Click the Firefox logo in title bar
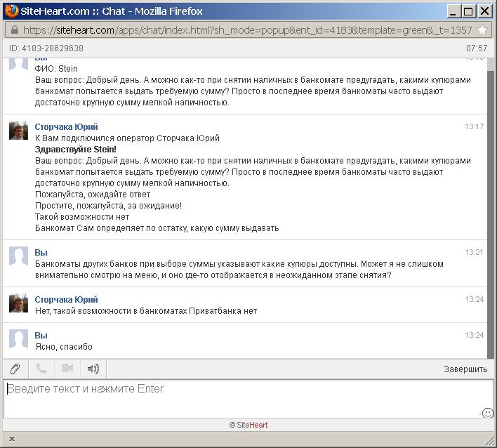 [11, 11]
